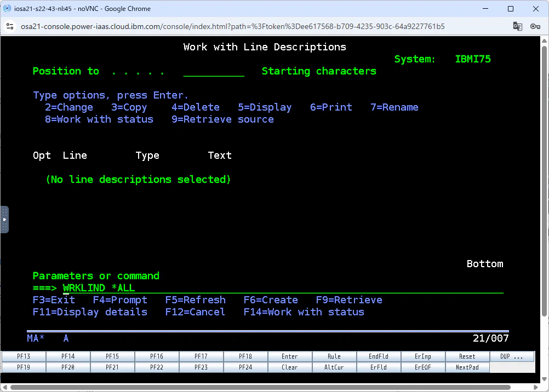
Task: Click the PF16 key button
Action: coord(157,356)
